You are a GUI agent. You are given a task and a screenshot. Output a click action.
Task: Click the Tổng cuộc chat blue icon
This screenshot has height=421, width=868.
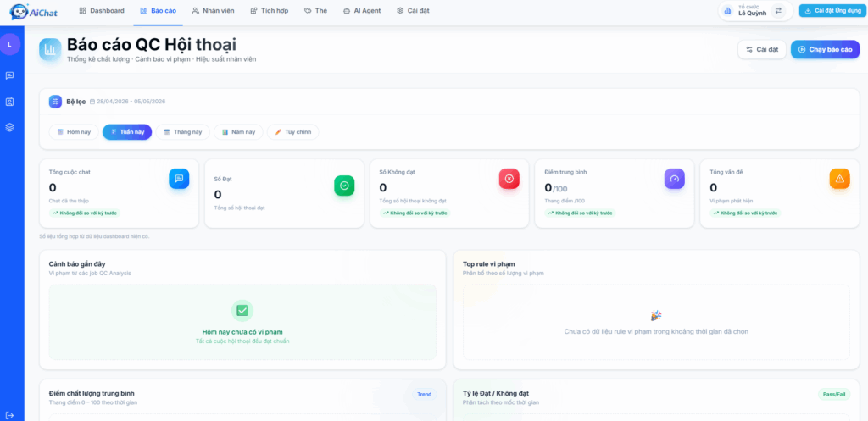click(179, 179)
